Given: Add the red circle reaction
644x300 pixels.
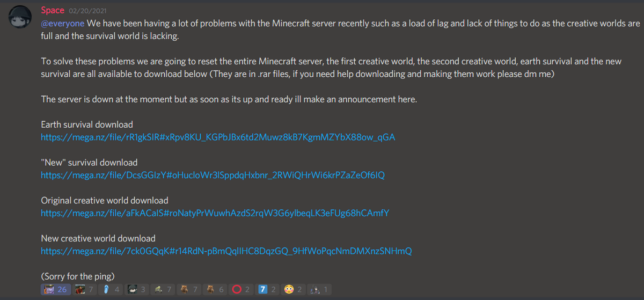Looking at the screenshot, I should click(x=241, y=289).
